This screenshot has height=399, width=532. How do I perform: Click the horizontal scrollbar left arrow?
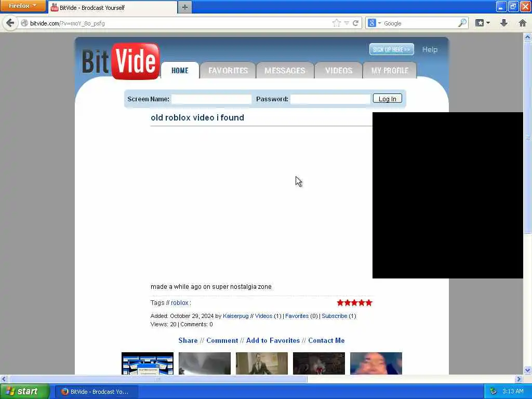tap(4, 379)
